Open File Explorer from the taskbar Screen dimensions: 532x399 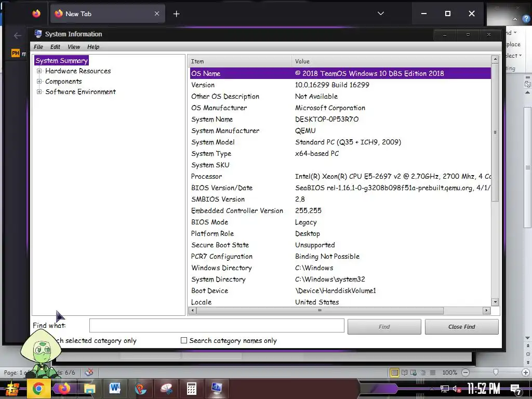coord(89,389)
